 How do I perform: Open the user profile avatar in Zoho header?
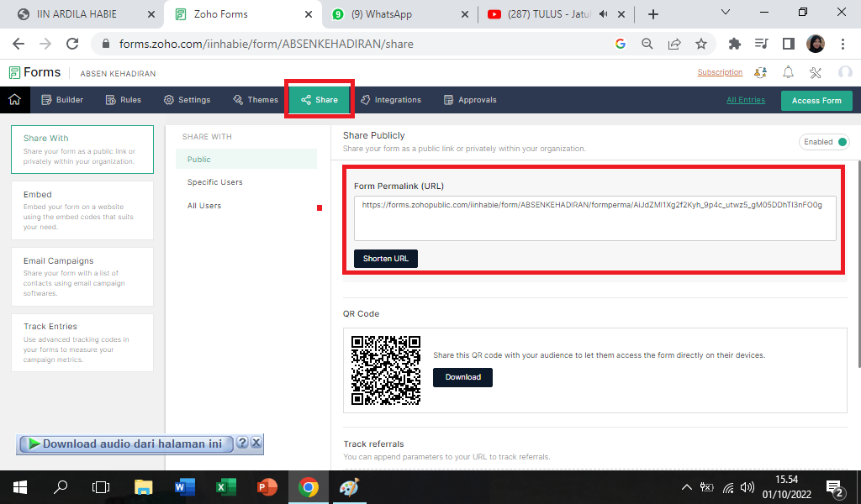(x=844, y=72)
